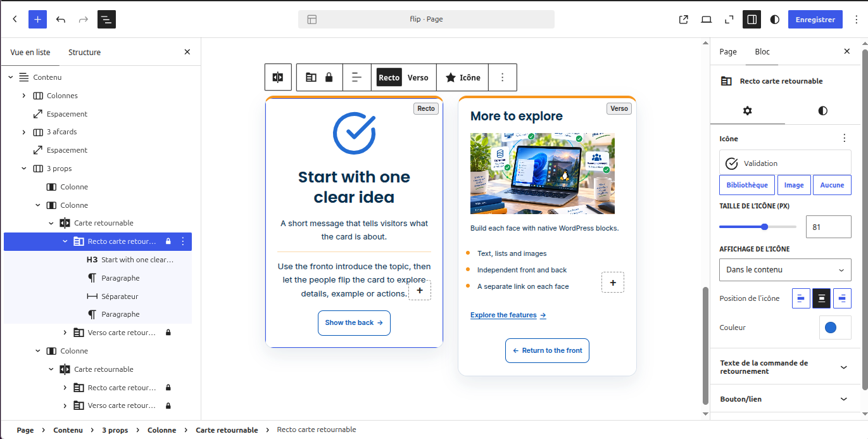Screen dimensions: 868x439
Task: Align icon position to the left
Action: pyautogui.click(x=801, y=298)
